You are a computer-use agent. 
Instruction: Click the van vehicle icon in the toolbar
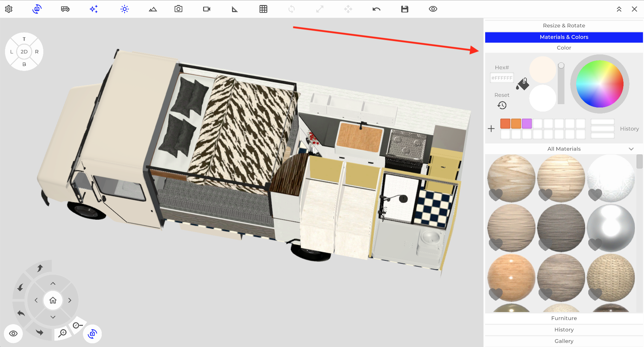tap(65, 9)
